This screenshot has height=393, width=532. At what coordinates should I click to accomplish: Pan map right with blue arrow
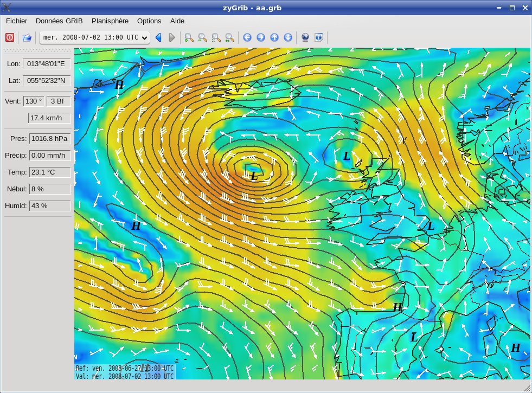261,37
